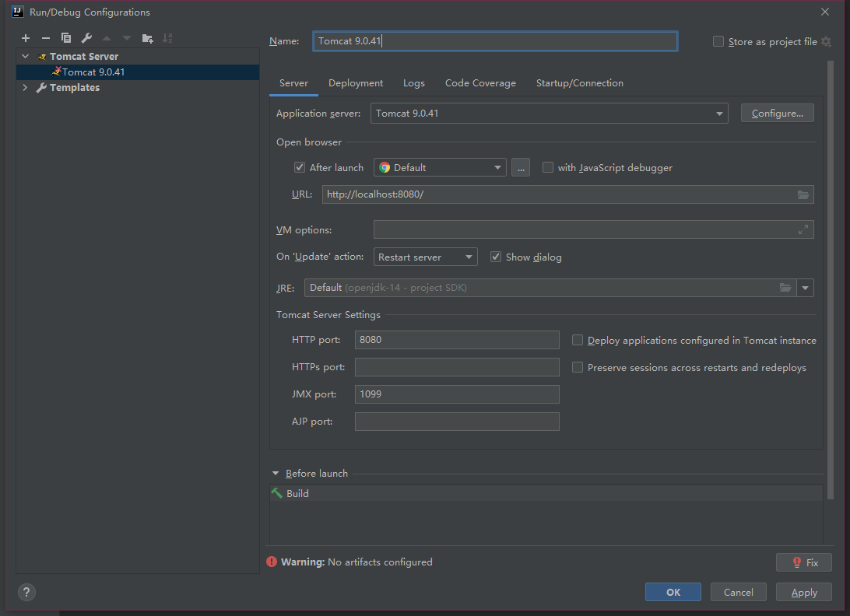
Task: Click the browser ellipsis button
Action: pos(521,167)
